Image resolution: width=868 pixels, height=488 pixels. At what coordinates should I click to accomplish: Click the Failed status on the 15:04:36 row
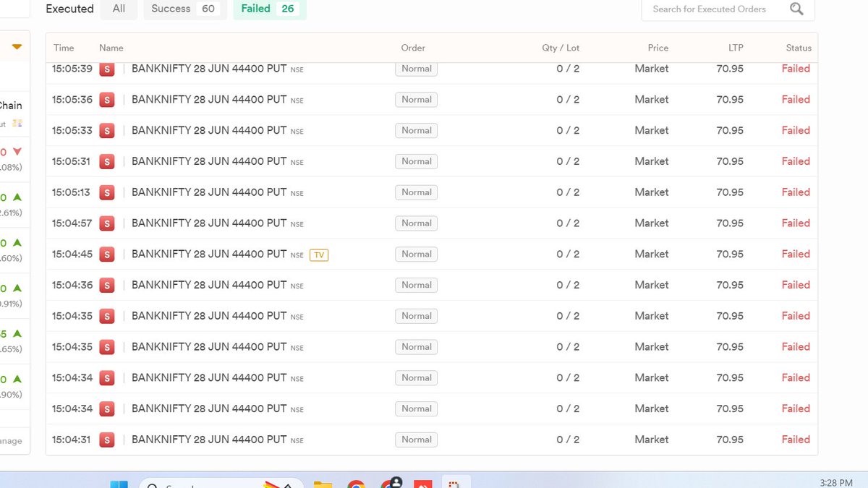click(796, 285)
